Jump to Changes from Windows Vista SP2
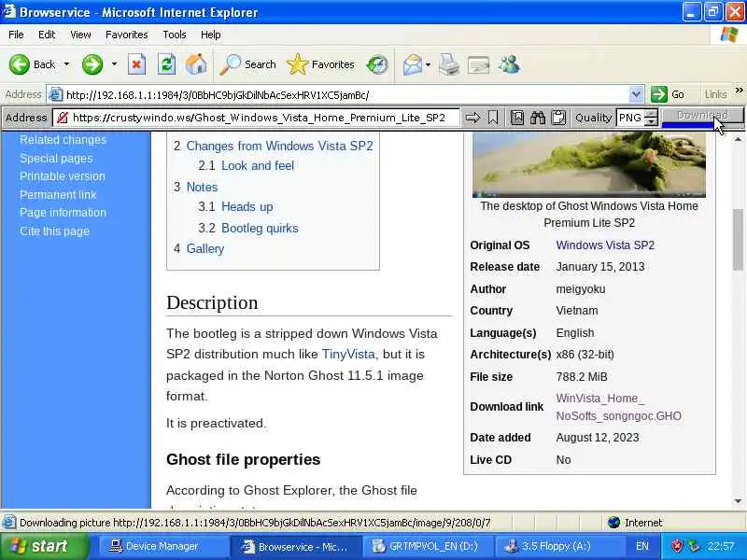This screenshot has width=747, height=560. 279,147
